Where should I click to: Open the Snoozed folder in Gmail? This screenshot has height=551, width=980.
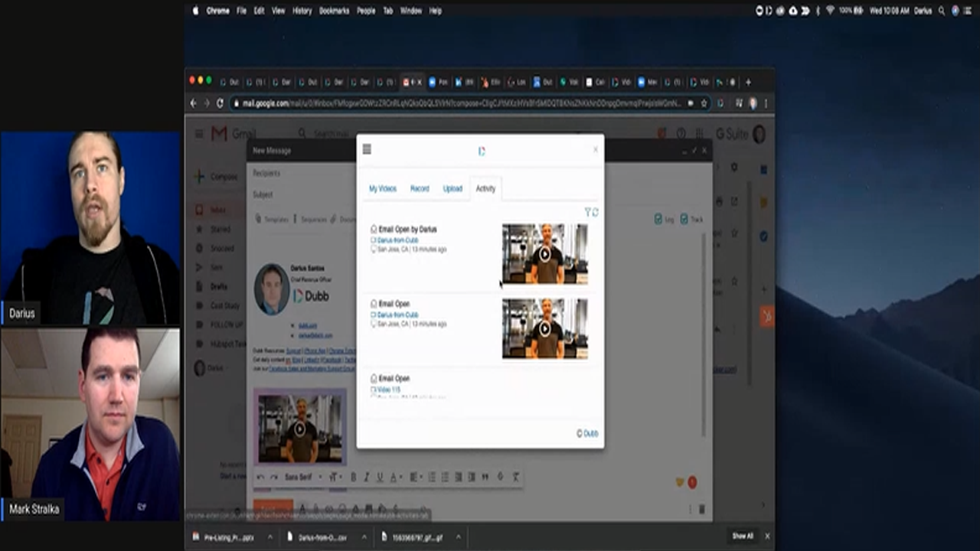222,248
